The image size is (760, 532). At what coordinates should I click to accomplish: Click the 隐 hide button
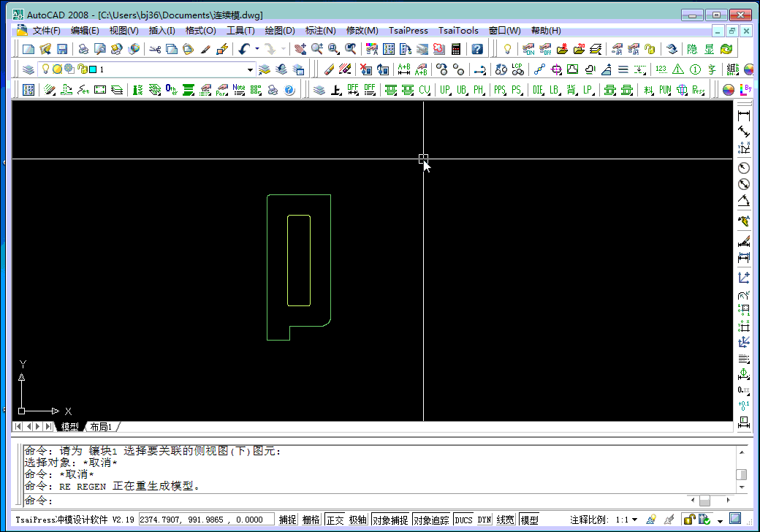692,49
